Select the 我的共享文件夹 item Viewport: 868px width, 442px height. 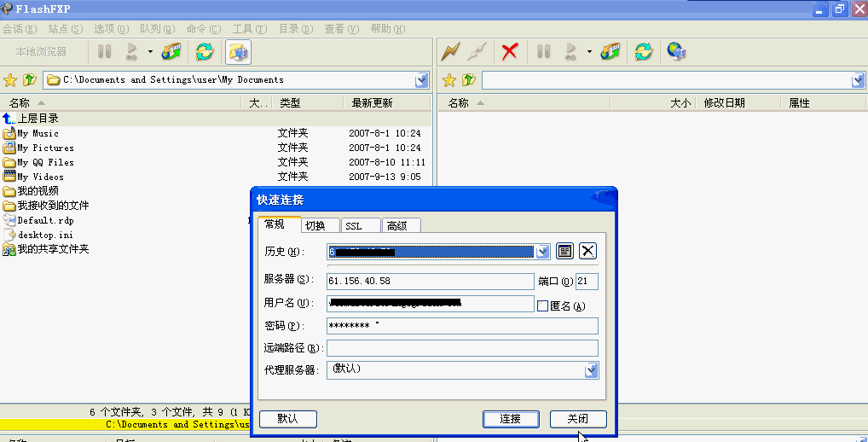(45, 249)
